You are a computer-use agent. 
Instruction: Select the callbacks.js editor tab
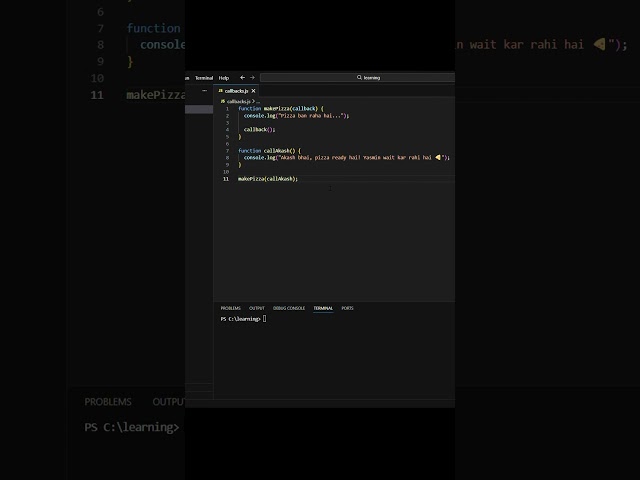click(x=236, y=91)
